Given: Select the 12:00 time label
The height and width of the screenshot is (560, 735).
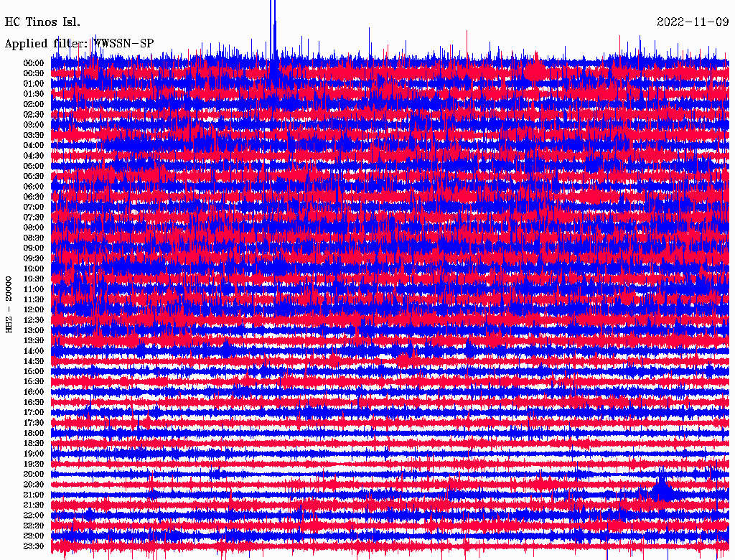Looking at the screenshot, I should [x=34, y=309].
